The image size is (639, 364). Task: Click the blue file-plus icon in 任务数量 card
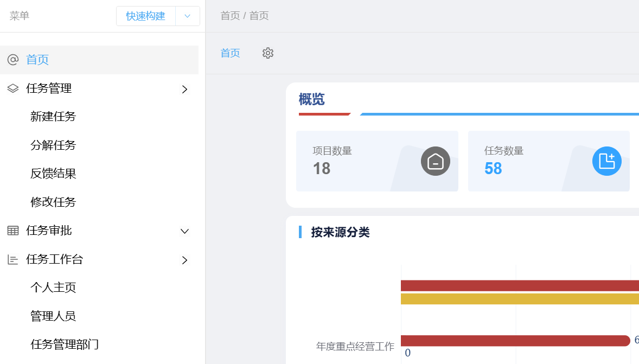pos(607,161)
